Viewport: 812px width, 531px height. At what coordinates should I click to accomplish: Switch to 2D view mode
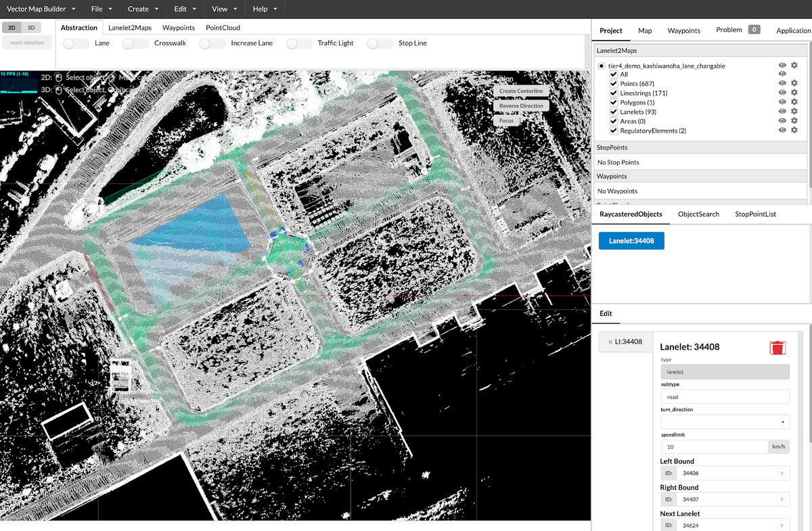(x=12, y=27)
